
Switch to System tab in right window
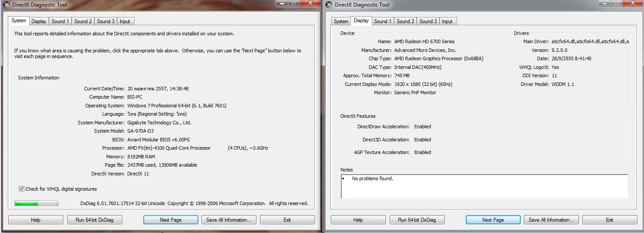tap(341, 21)
